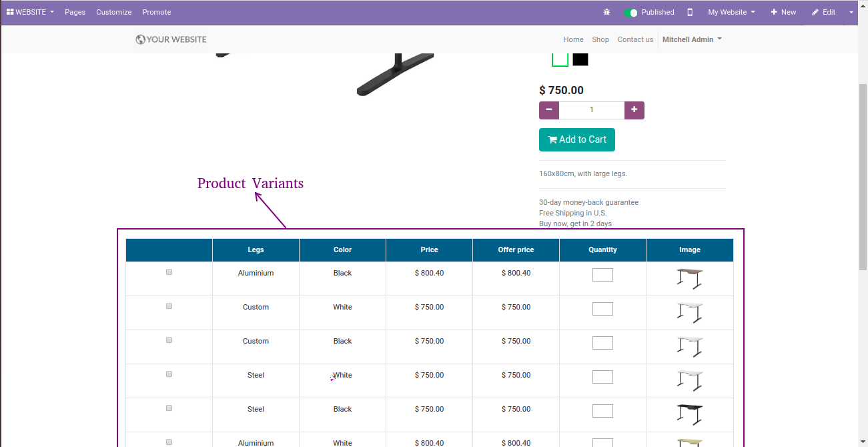This screenshot has width=868, height=447.
Task: Check the Aluminium Black variant checkbox
Action: 169,272
